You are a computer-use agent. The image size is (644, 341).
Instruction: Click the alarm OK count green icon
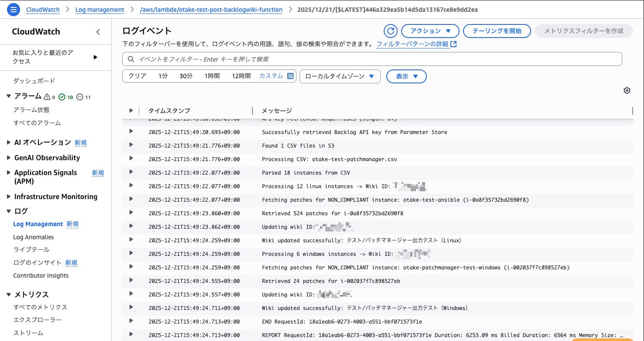(x=62, y=97)
